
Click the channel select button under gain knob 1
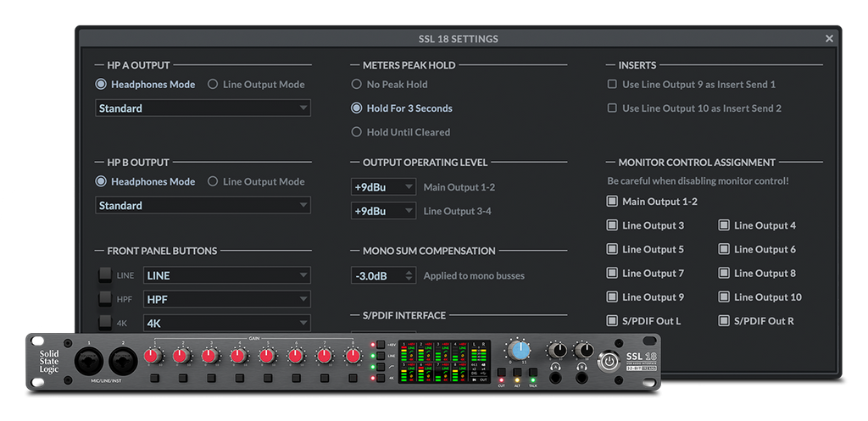point(154,379)
